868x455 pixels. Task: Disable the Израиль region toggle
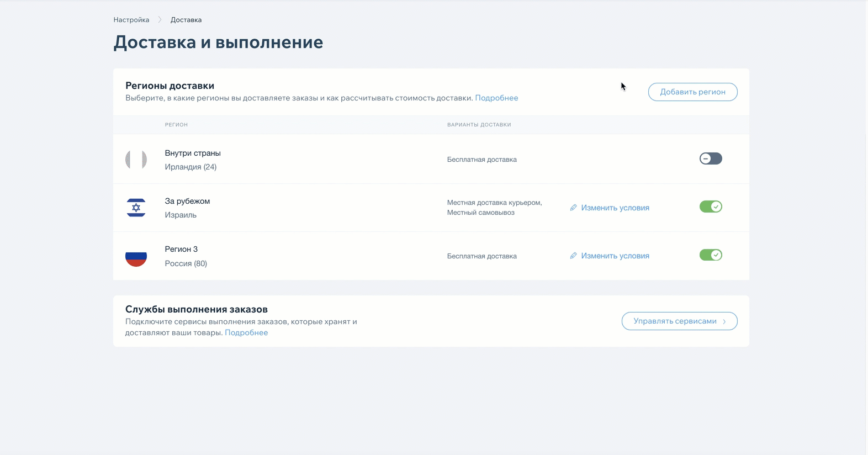[x=710, y=207]
